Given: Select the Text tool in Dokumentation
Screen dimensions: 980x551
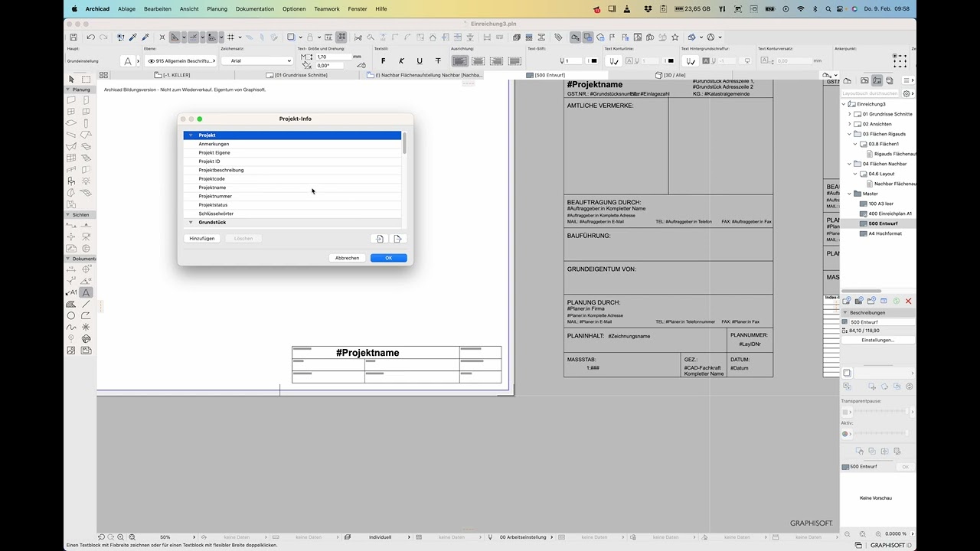Looking at the screenshot, I should (86, 292).
